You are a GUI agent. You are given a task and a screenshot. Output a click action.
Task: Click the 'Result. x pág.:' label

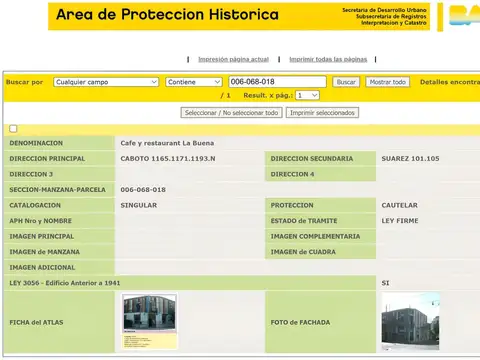(x=268, y=96)
